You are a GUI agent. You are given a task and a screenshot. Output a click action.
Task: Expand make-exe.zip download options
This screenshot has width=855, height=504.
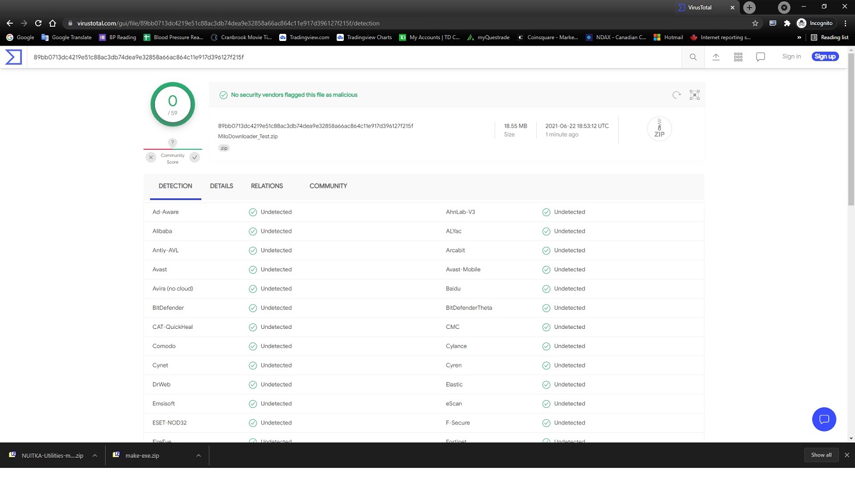[198, 455]
